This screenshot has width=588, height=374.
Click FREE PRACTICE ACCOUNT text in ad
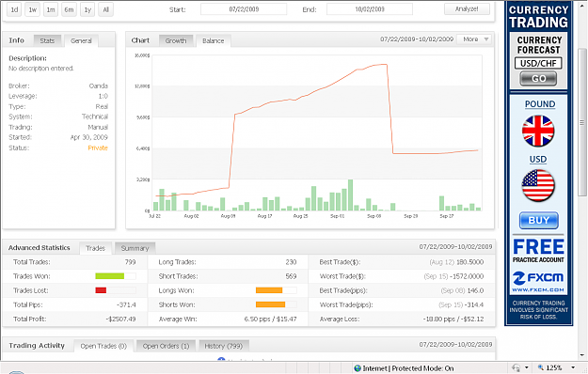pos(538,251)
